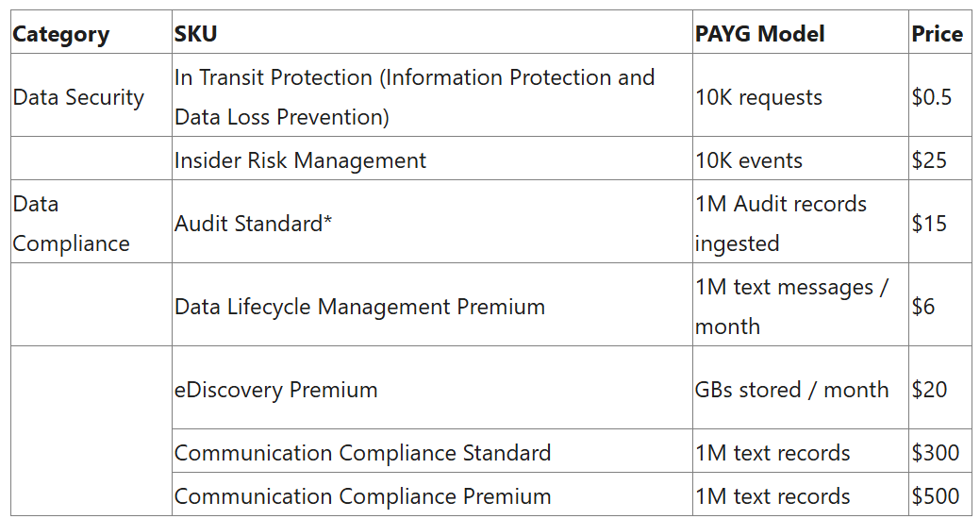Select the Insider Risk Management SKU
Screen dimensions: 980x519
(300, 160)
